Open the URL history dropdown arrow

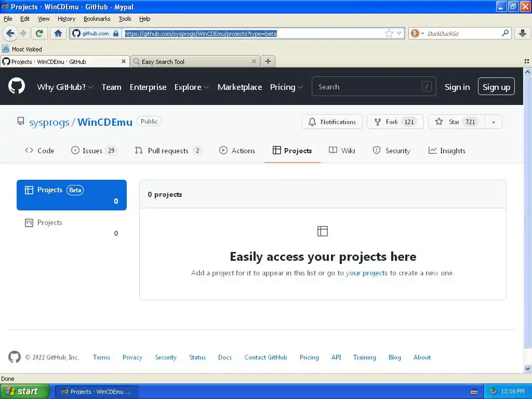click(400, 33)
